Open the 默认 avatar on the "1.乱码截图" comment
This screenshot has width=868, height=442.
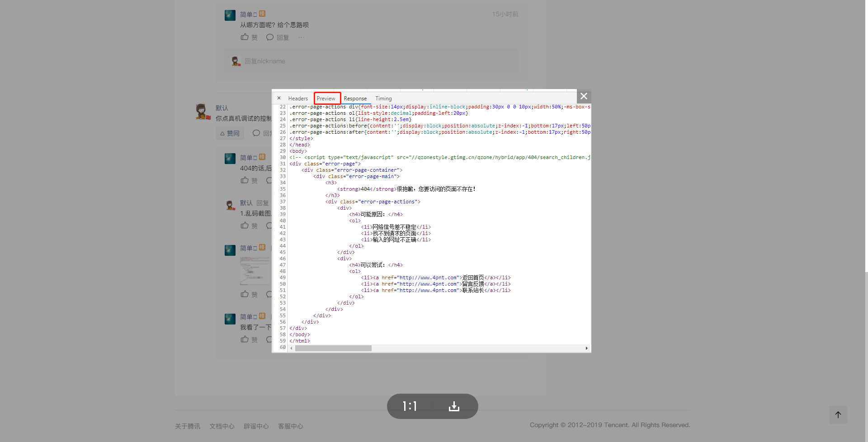(x=230, y=205)
